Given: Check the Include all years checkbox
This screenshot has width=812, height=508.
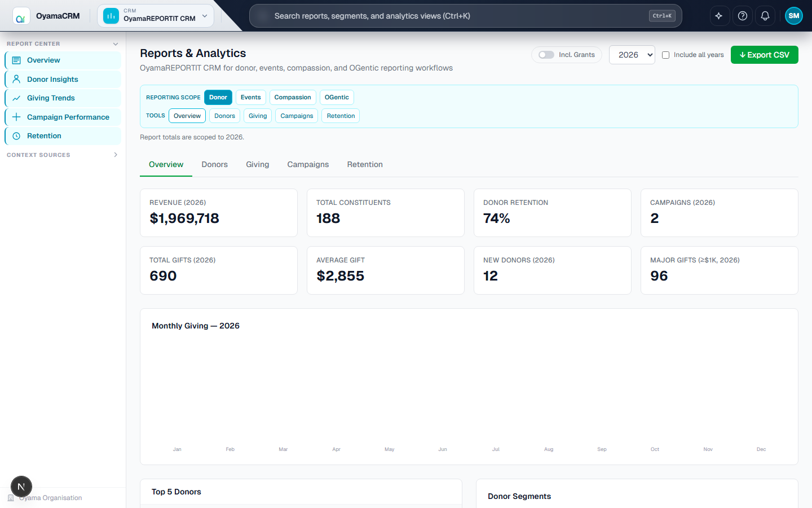Looking at the screenshot, I should point(665,55).
